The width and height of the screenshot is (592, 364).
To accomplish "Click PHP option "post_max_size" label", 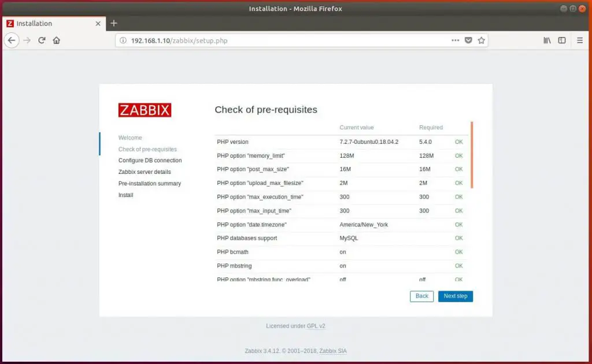I will coord(253,169).
